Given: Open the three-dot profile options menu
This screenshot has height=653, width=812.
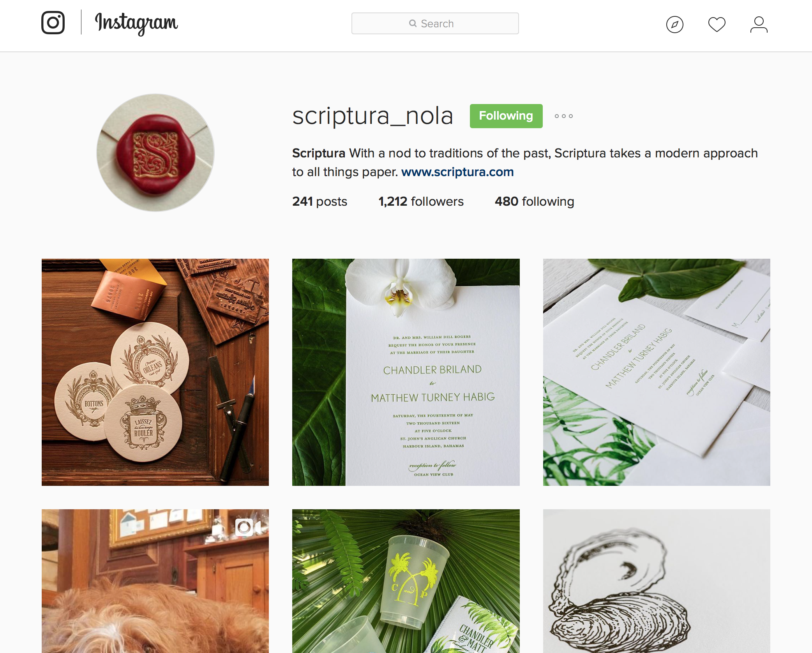Looking at the screenshot, I should click(563, 116).
